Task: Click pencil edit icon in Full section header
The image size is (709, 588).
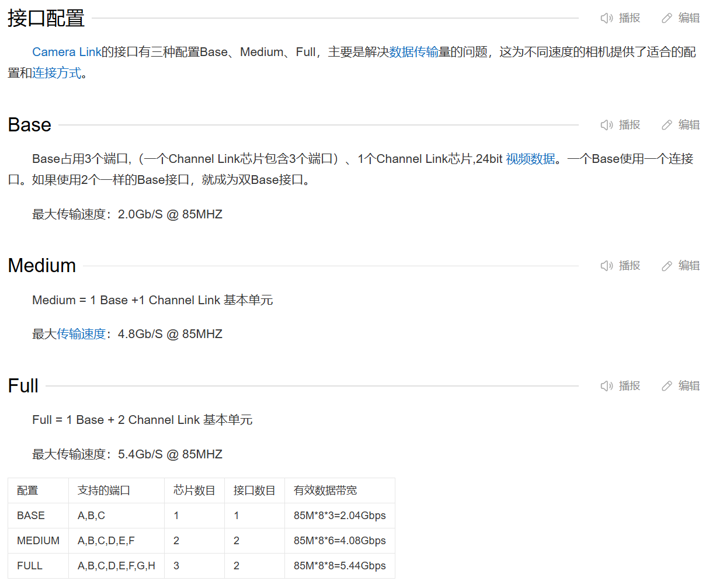Action: pyautogui.click(x=667, y=386)
